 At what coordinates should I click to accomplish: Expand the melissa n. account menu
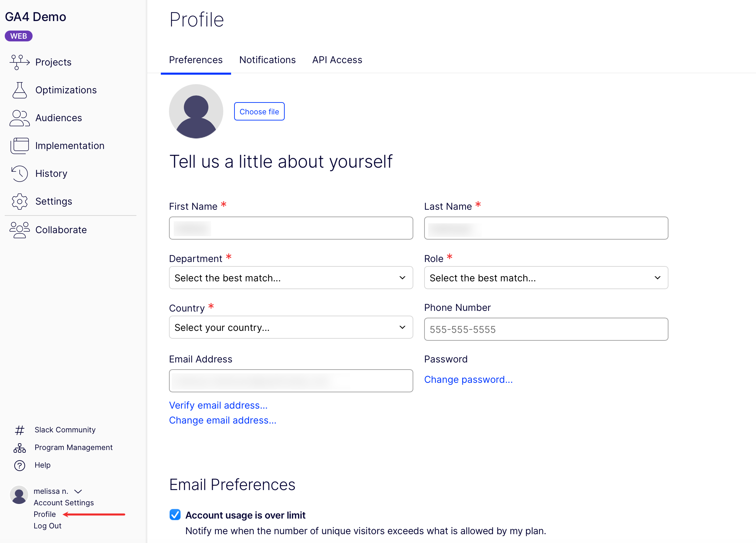pyautogui.click(x=78, y=491)
